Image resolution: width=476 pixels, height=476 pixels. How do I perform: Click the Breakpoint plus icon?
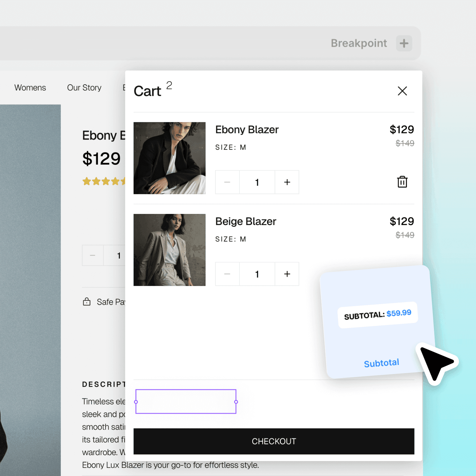[x=404, y=43]
